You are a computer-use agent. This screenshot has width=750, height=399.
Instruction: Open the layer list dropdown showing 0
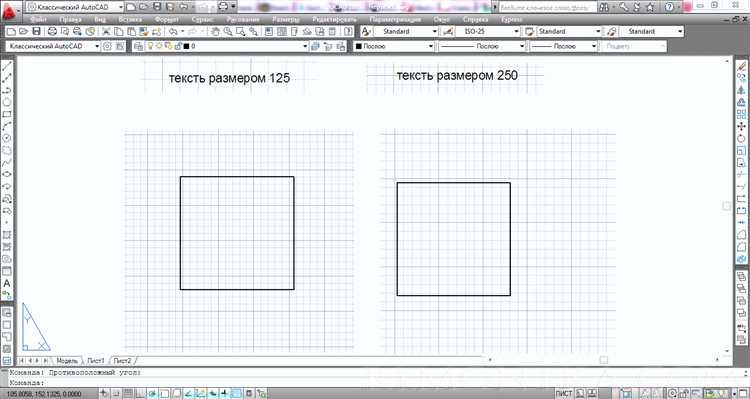245,46
